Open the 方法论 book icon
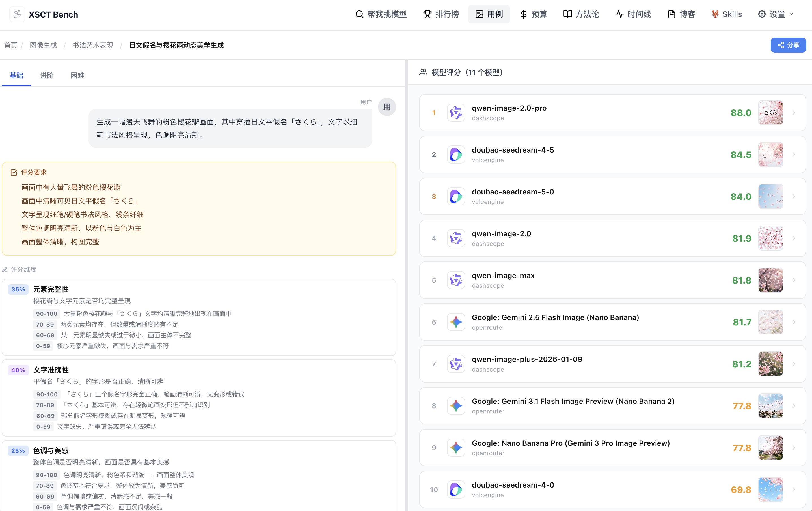Viewport: 812px width, 511px height. [567, 14]
